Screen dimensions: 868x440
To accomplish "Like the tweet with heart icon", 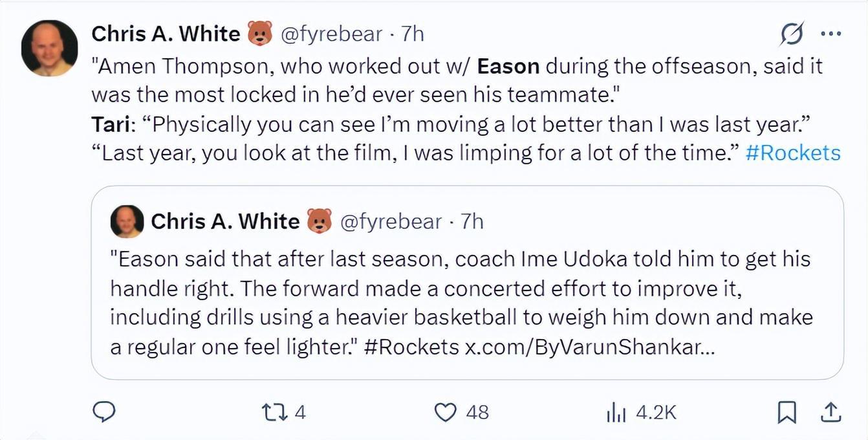I will click(x=445, y=412).
